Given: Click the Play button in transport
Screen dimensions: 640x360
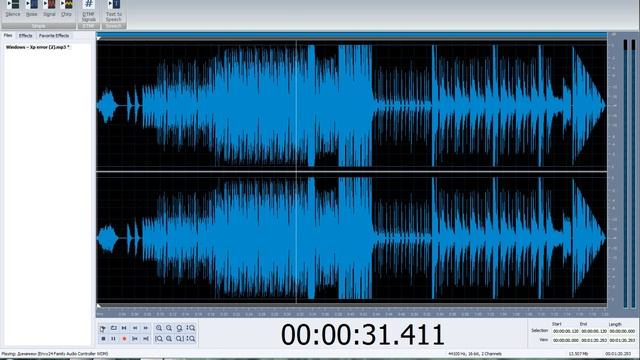Looking at the screenshot, I should (103, 328).
